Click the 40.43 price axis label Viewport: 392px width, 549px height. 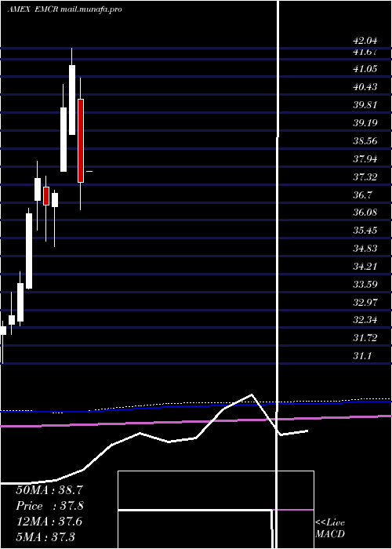click(365, 86)
